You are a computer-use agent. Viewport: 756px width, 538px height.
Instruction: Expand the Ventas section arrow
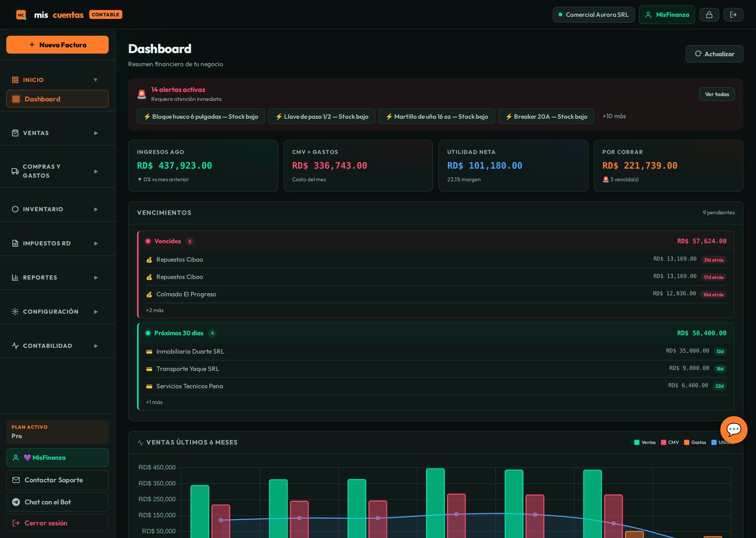(x=96, y=133)
